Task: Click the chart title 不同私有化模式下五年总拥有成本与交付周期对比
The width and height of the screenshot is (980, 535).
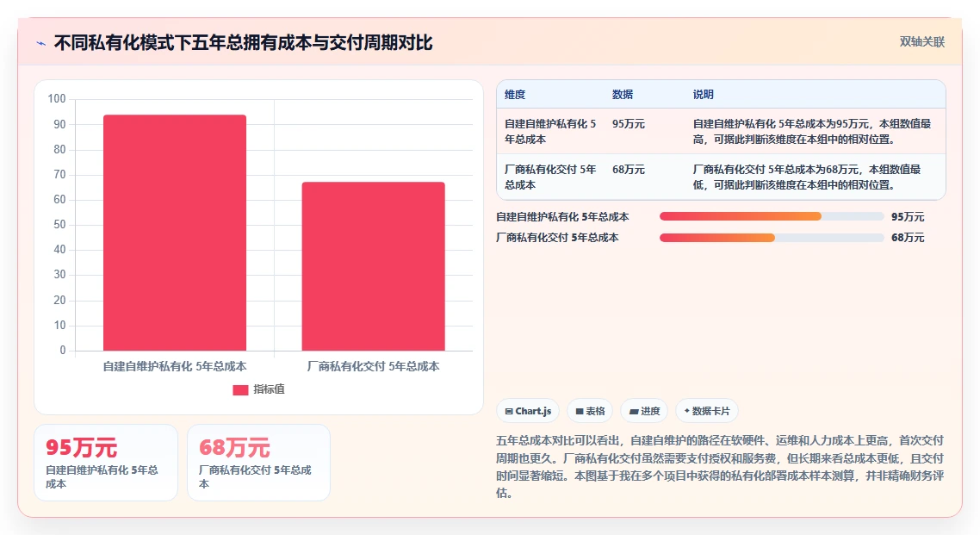Action: tap(243, 42)
